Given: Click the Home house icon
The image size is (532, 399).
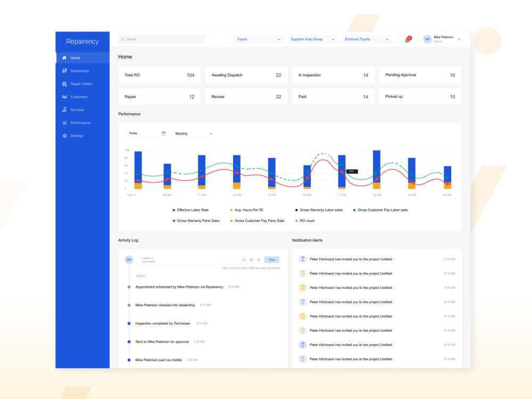Looking at the screenshot, I should [x=64, y=58].
